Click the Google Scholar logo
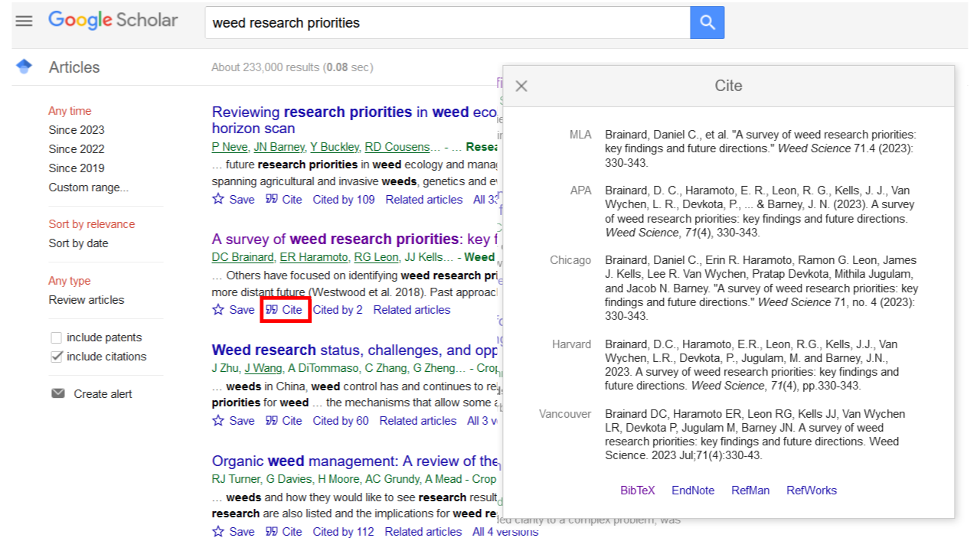The image size is (980, 551). click(x=113, y=21)
